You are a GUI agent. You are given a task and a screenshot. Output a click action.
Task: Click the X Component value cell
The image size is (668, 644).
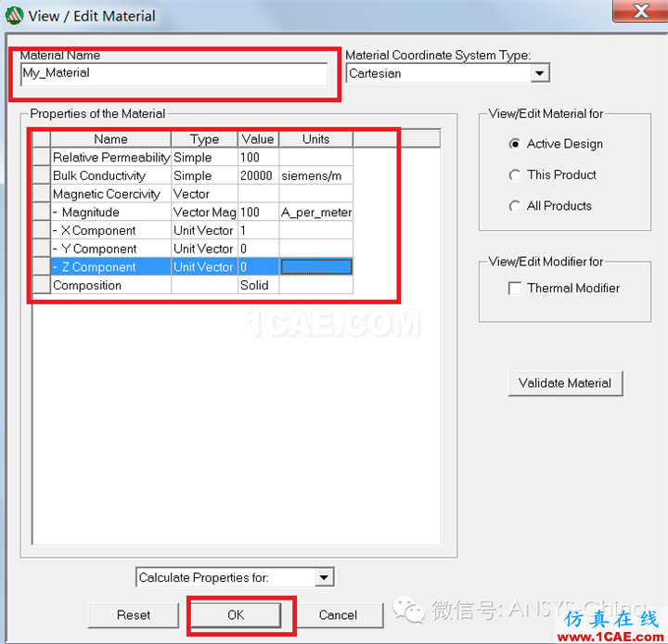point(257,230)
